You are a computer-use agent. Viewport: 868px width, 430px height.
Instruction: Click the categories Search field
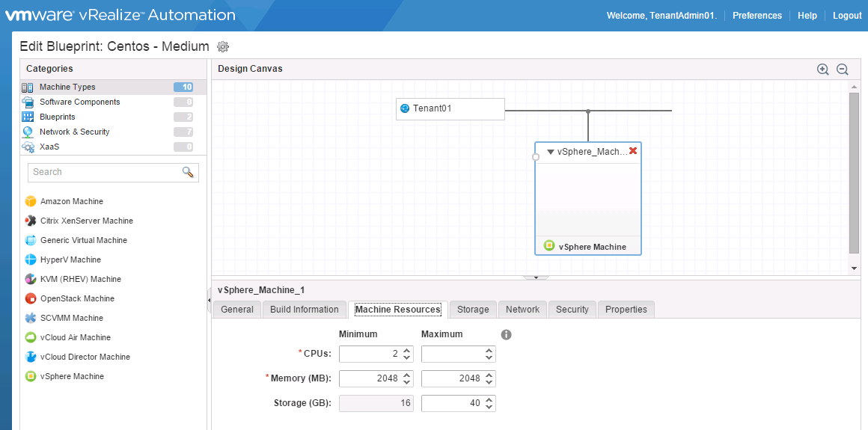(x=113, y=172)
